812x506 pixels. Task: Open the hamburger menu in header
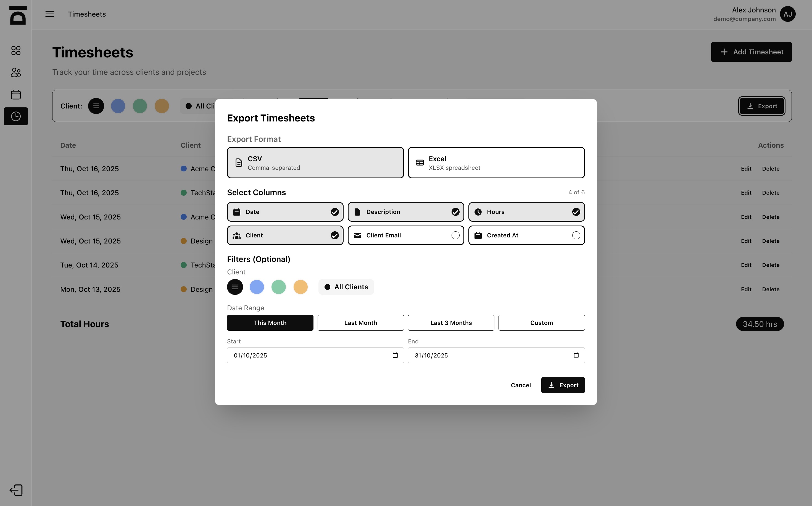tap(50, 14)
